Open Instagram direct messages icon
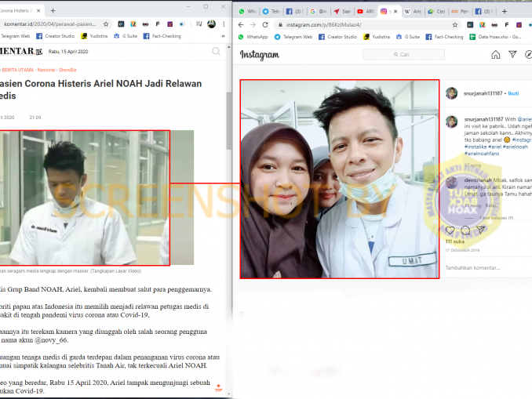This screenshot has width=532, height=399. pos(512,54)
